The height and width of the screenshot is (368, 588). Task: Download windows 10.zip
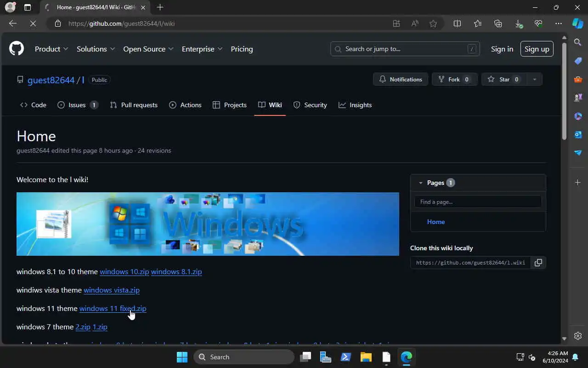pos(124,271)
